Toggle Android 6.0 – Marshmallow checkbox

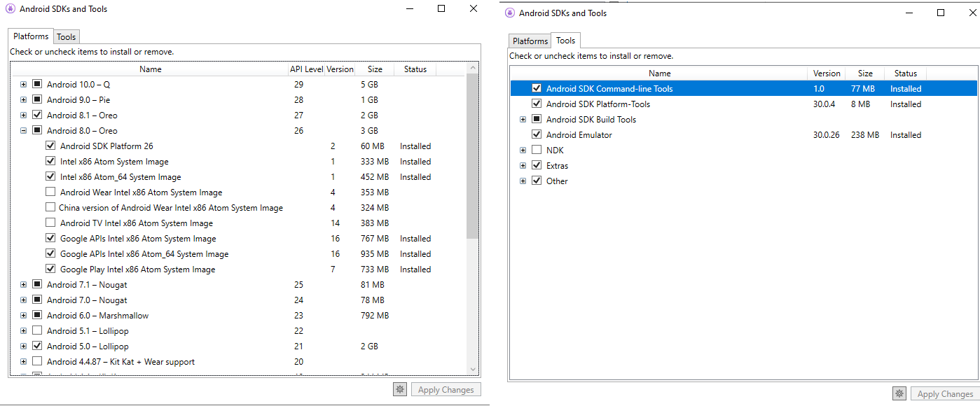coord(37,316)
